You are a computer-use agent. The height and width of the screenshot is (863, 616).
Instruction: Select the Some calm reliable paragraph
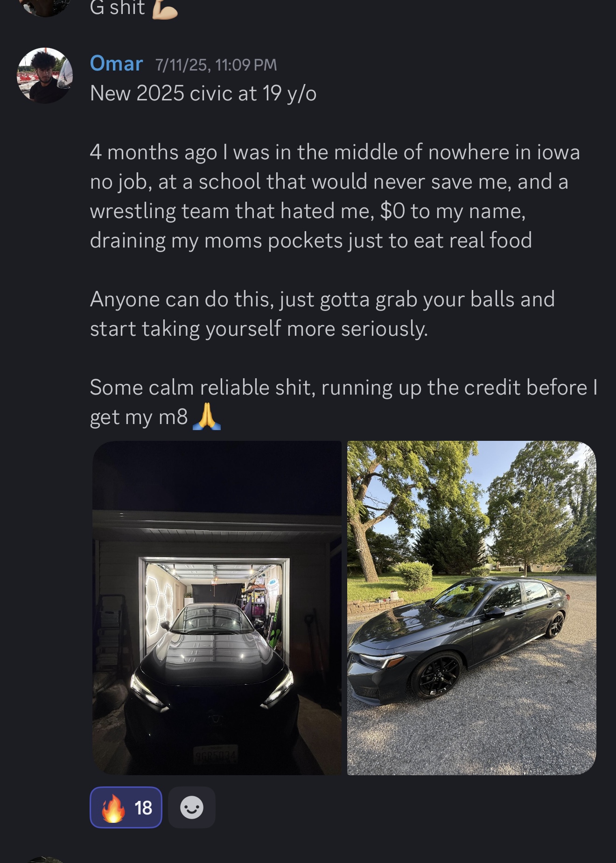pos(344,402)
